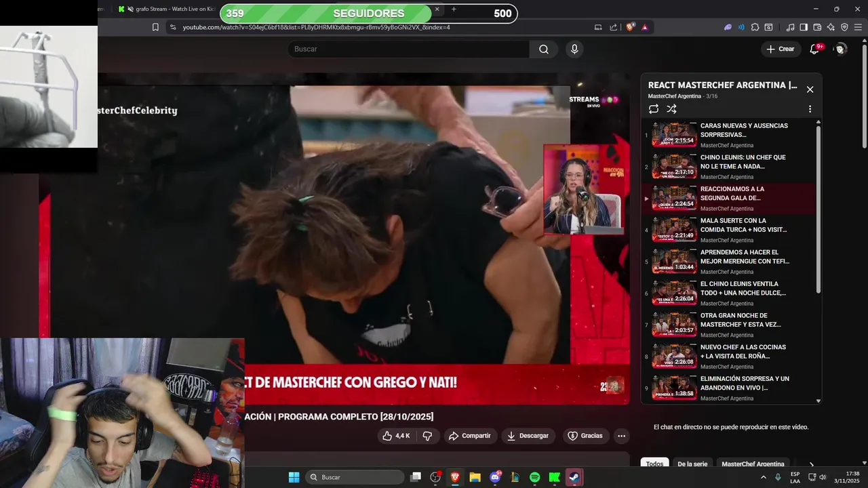Open Spotify from the taskbar
The height and width of the screenshot is (488, 868).
click(x=534, y=477)
